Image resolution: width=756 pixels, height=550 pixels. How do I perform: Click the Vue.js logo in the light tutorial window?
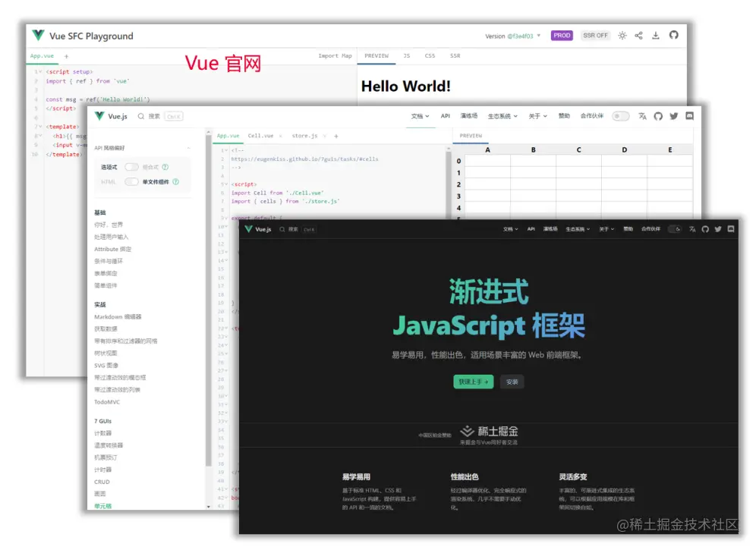99,116
